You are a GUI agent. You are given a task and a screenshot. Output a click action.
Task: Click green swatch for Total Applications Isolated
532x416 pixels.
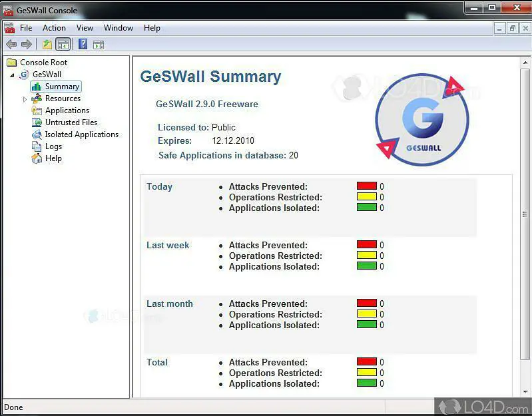367,383
